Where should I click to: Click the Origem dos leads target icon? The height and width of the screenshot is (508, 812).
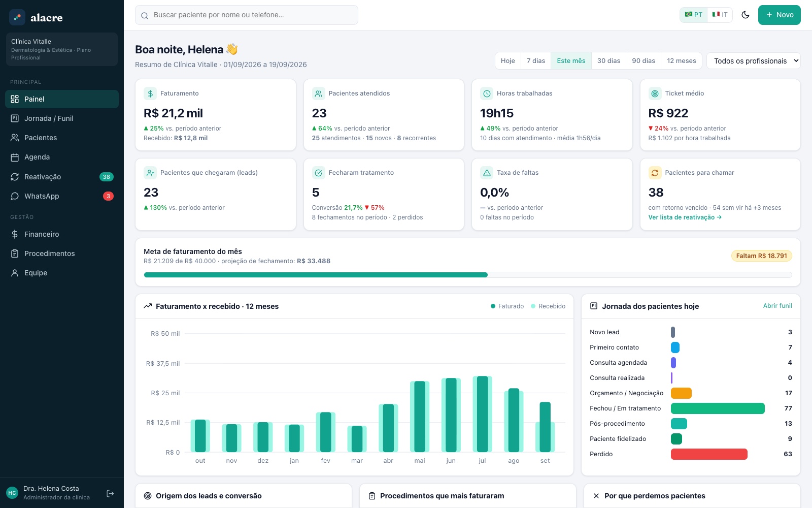148,496
